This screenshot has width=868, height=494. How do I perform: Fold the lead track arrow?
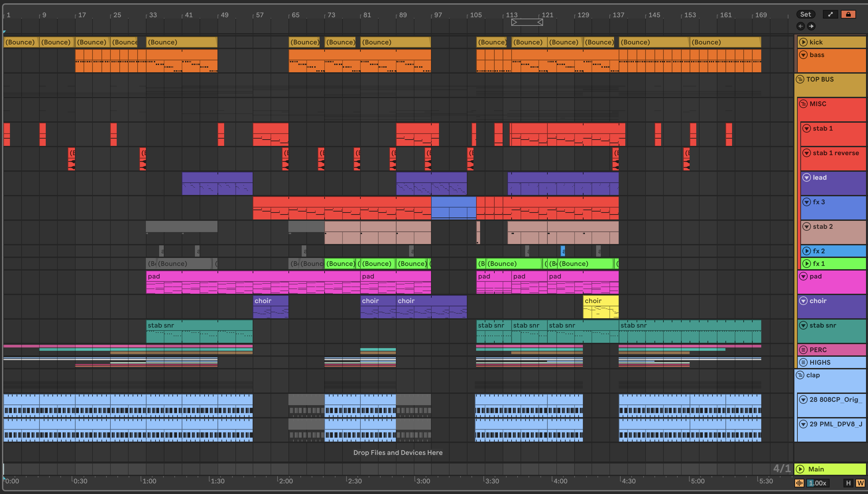coord(806,177)
